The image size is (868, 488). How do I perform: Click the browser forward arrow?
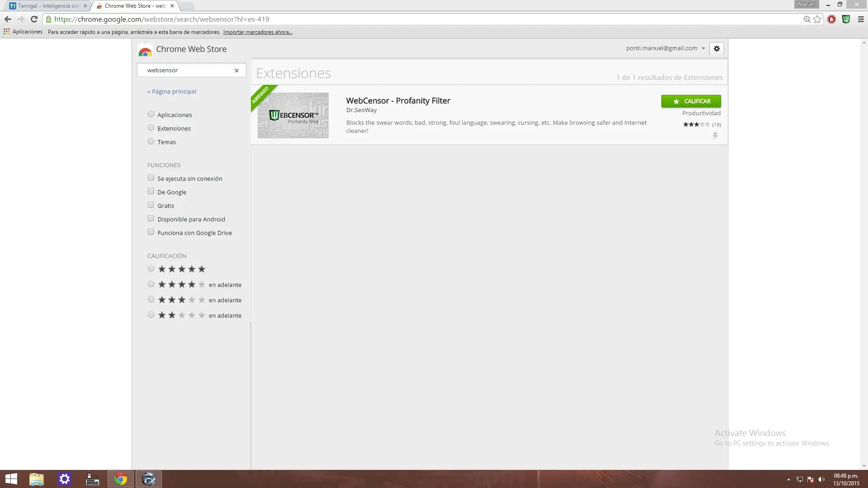tap(21, 19)
